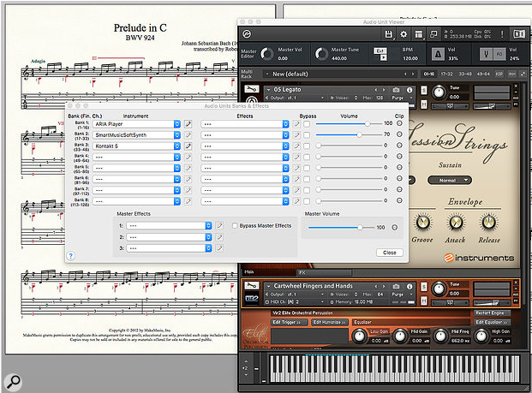
Task: Open Bank 3 Kontakt 5 instrument dropdown
Action: 136,146
